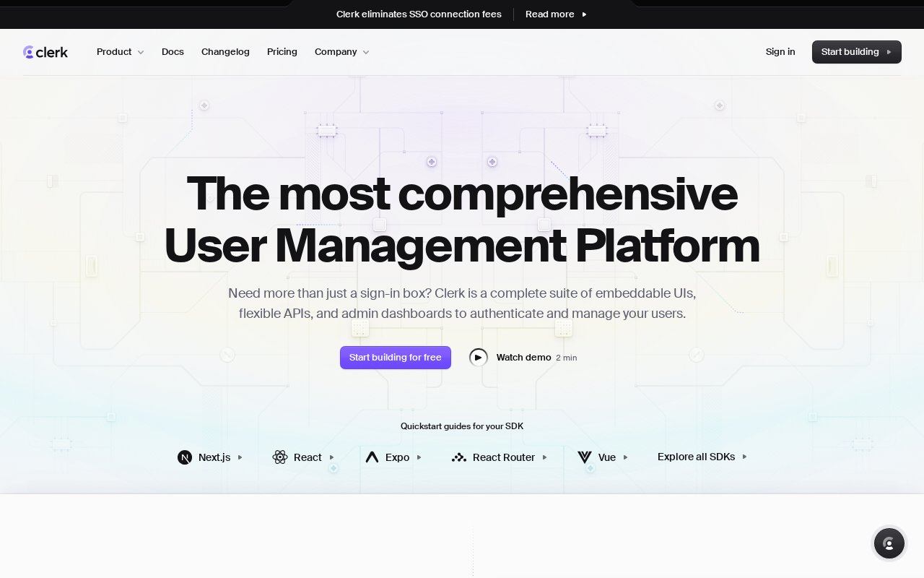
Task: Click the Product chevron arrow
Action: coord(141,52)
